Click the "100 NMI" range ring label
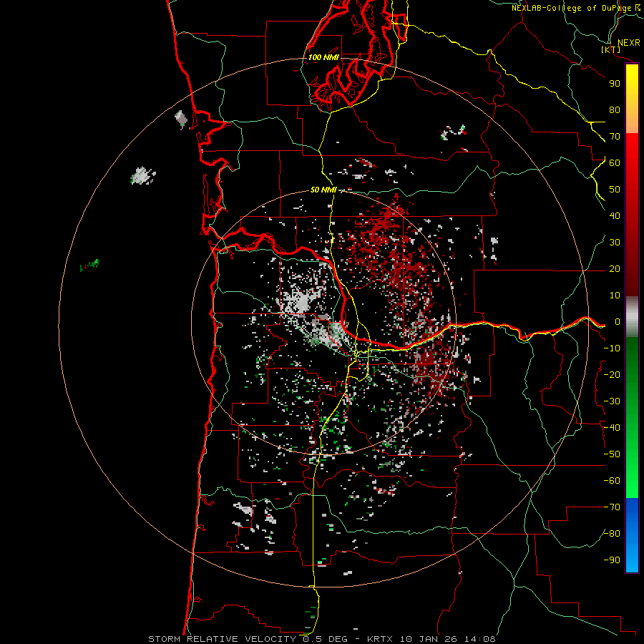644x644 pixels. pyautogui.click(x=323, y=57)
